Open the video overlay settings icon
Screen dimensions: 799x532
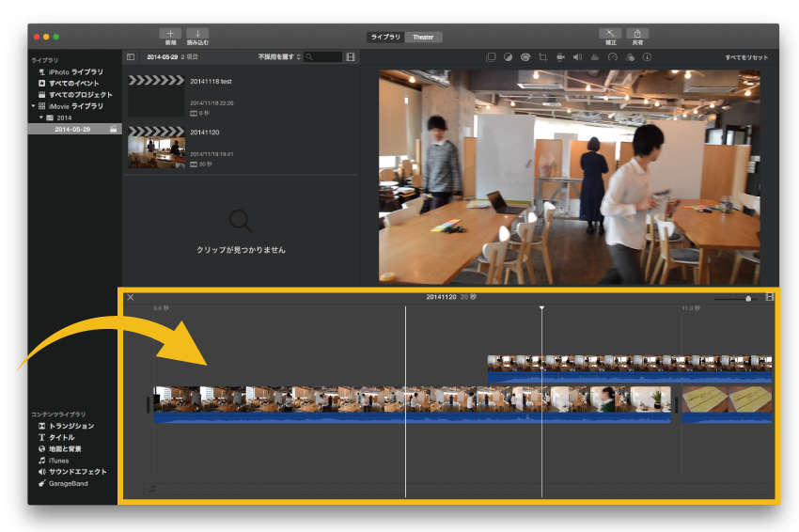(x=491, y=57)
